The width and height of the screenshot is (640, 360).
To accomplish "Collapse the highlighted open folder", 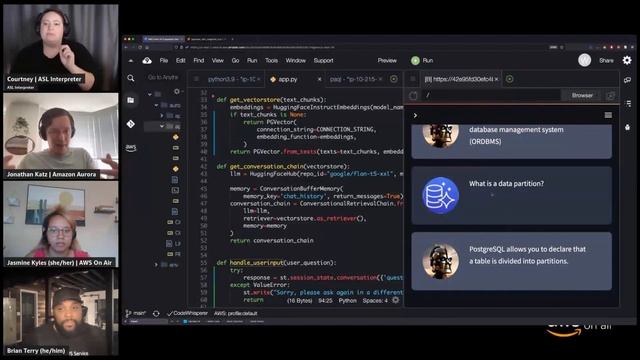I will [162, 127].
